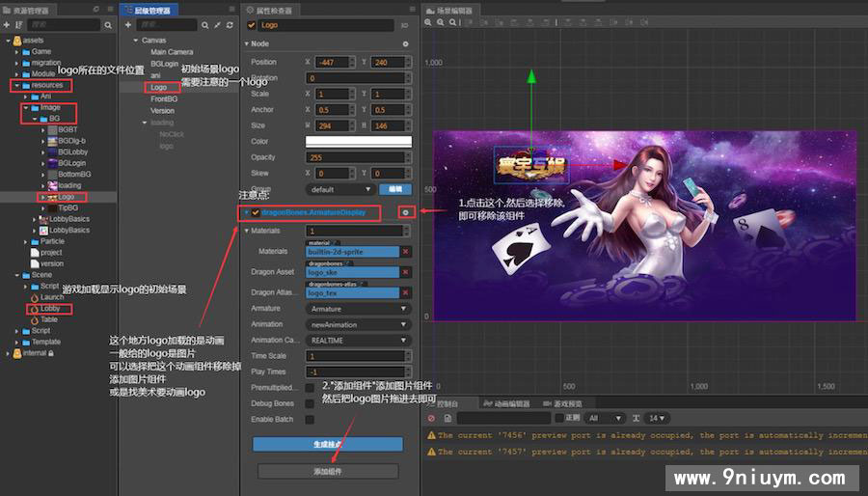Click the blue 生成挂点 button
This screenshot has width=868, height=496.
[x=328, y=444]
